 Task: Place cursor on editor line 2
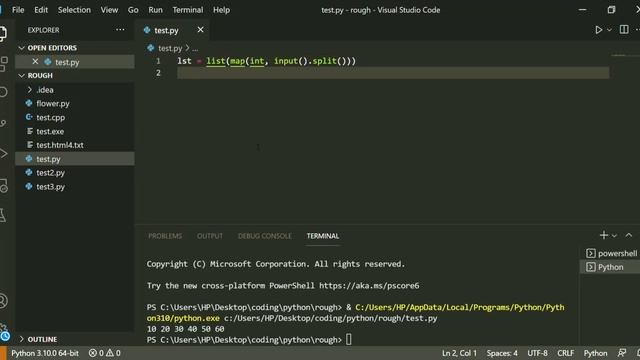click(x=393, y=73)
